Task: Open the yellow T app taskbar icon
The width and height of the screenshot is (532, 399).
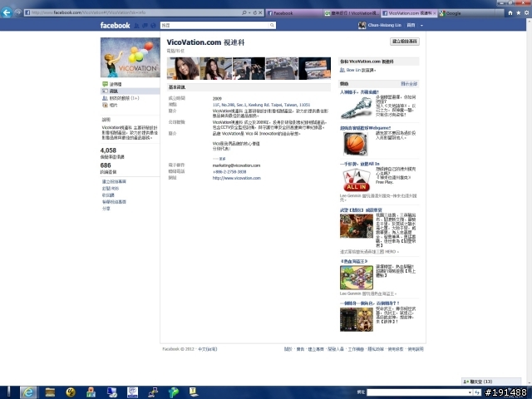Action: tap(194, 392)
